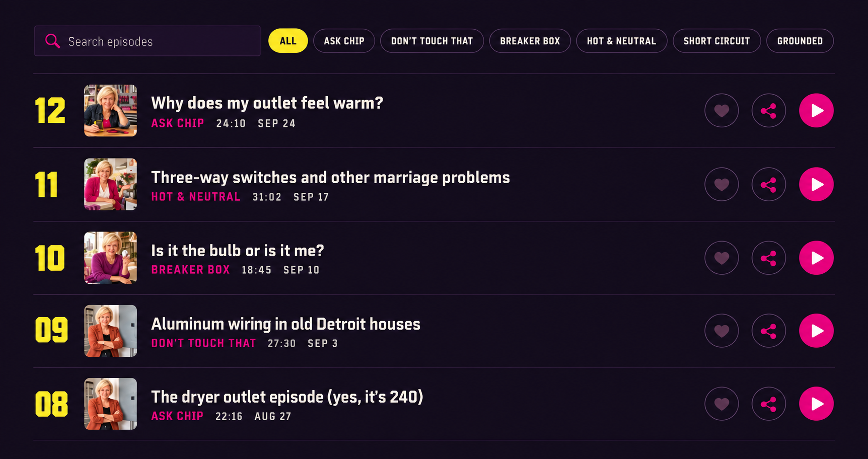Play the Aluminum wiring episode
The height and width of the screenshot is (459, 868).
(816, 331)
